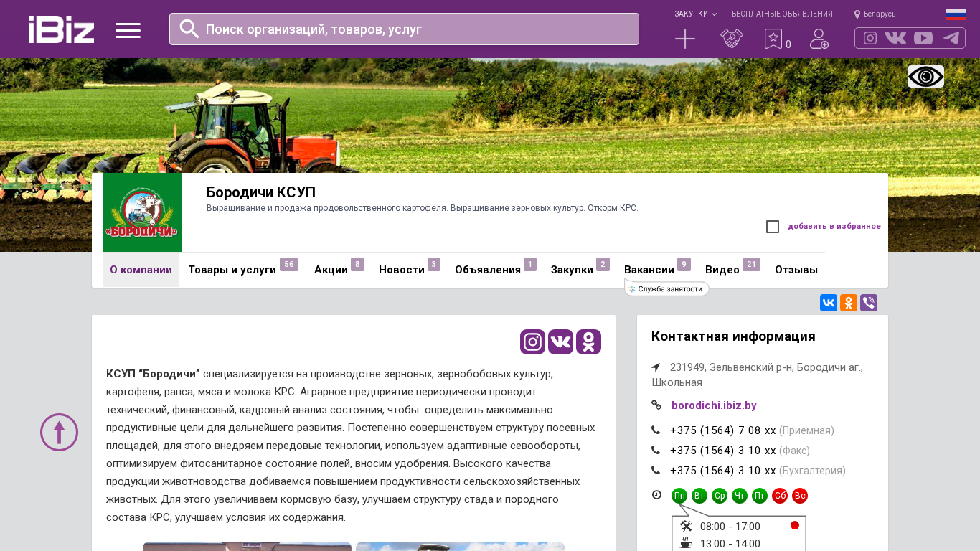Screen dimensions: 980x551
Task: Click working hours 08:00 - 17:00
Action: [730, 527]
